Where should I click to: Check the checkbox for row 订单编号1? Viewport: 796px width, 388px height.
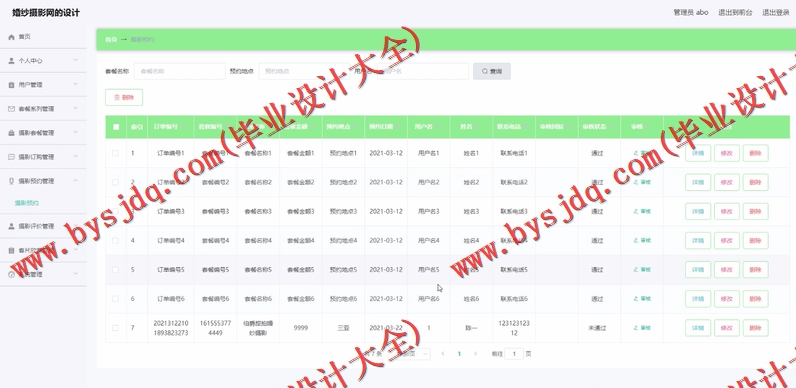point(115,153)
